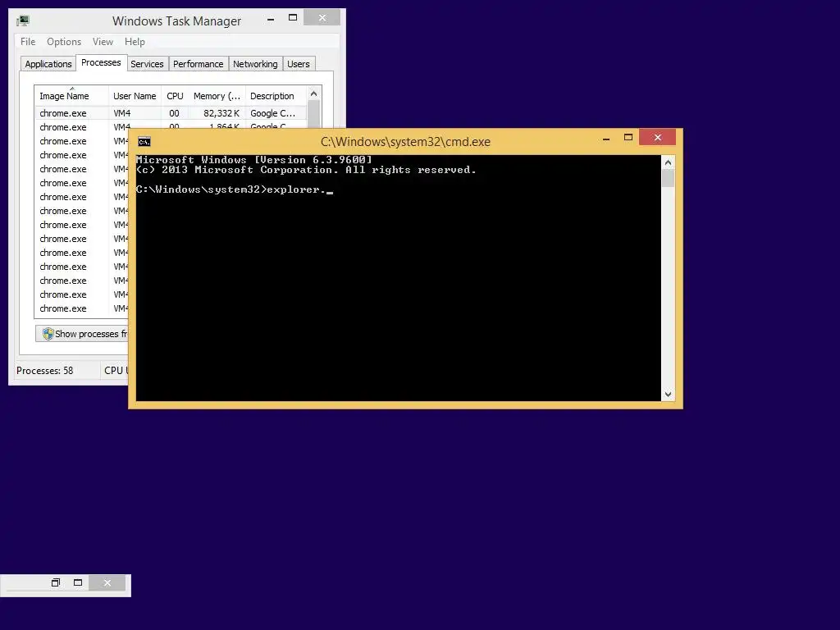Click the cmd window scrollbar thumb
Image resolution: width=840 pixels, height=630 pixels.
point(668,178)
